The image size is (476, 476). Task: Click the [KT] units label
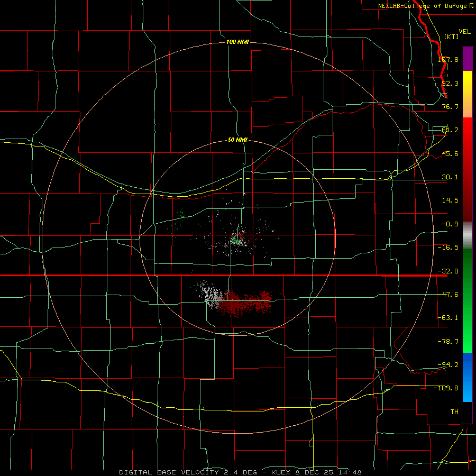pos(452,36)
